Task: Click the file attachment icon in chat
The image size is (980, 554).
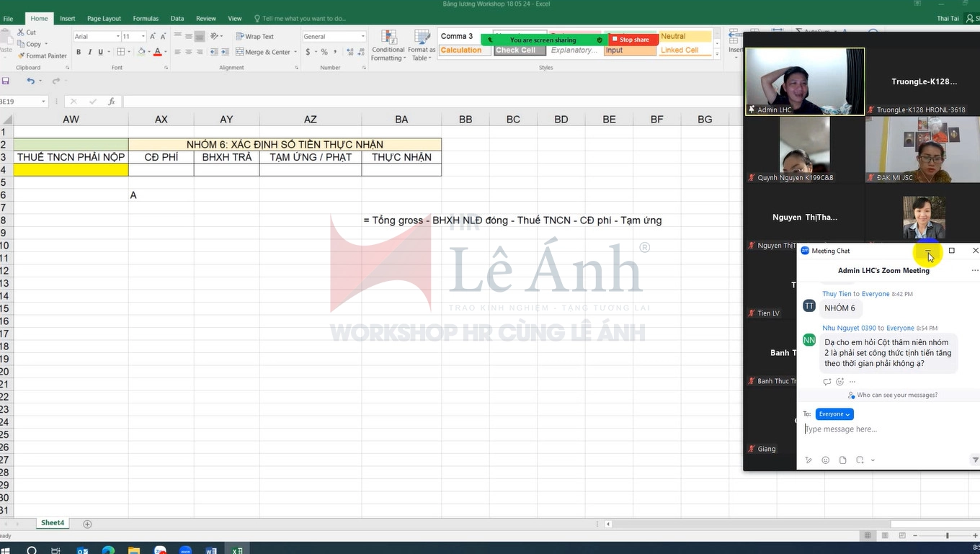Action: (842, 460)
